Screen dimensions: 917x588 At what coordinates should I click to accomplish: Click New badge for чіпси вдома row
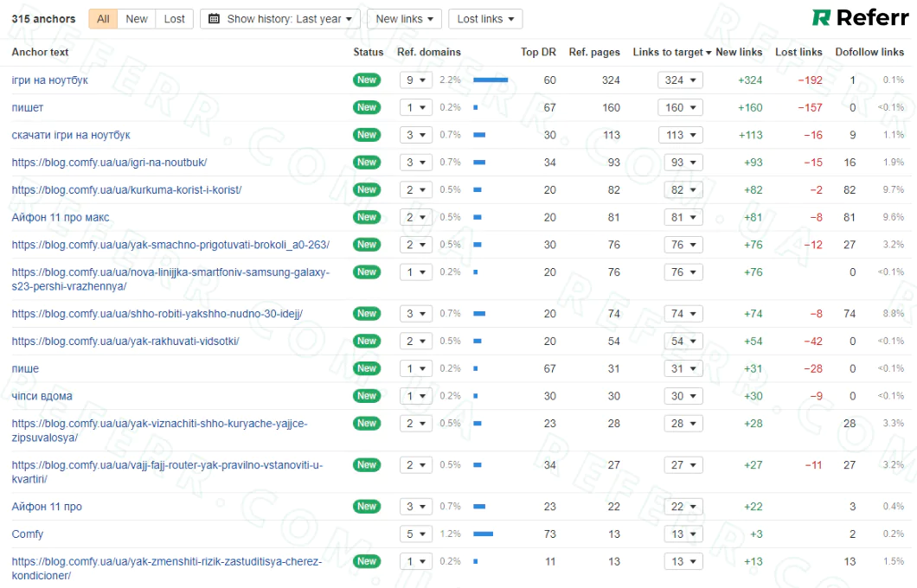(x=367, y=396)
